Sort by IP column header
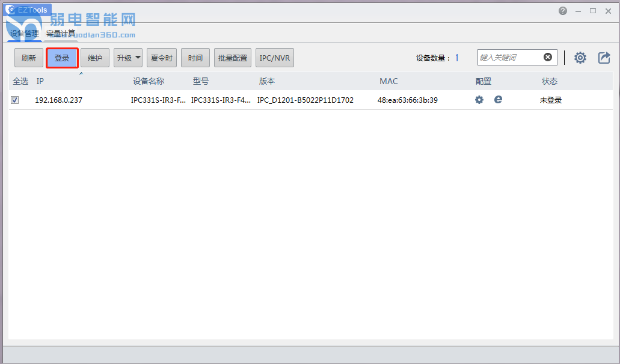This screenshot has height=364, width=620. pyautogui.click(x=40, y=81)
